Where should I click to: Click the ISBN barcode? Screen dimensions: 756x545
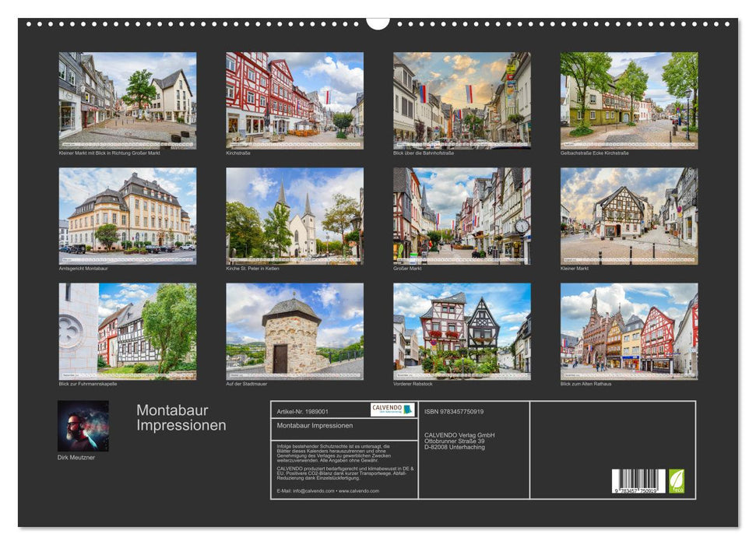tap(638, 480)
